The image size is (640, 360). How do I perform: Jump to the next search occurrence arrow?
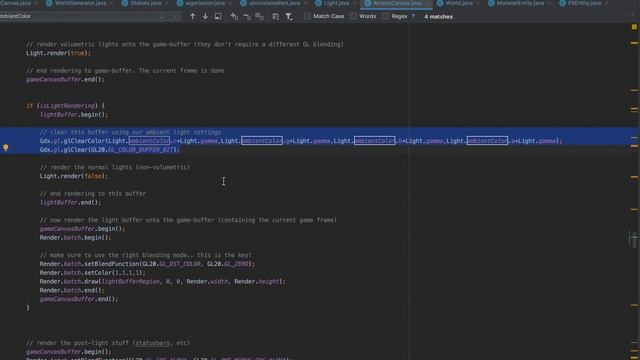point(205,16)
